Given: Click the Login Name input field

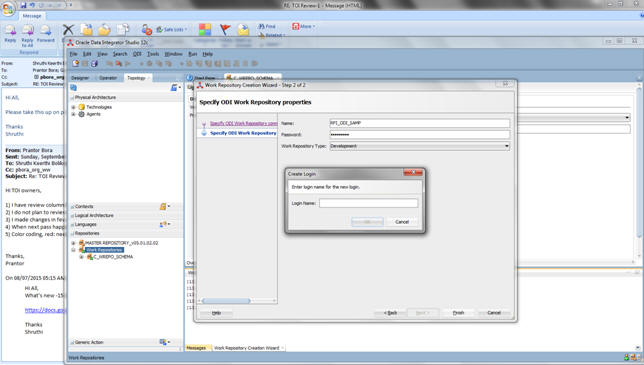Looking at the screenshot, I should click(x=368, y=203).
